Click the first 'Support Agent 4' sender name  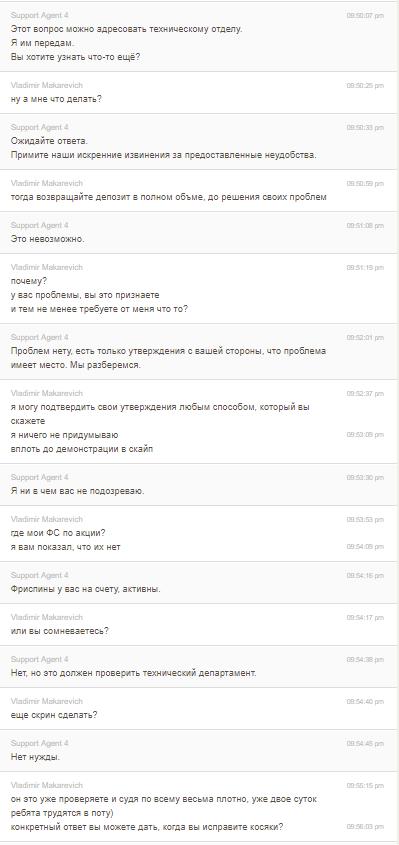point(39,16)
